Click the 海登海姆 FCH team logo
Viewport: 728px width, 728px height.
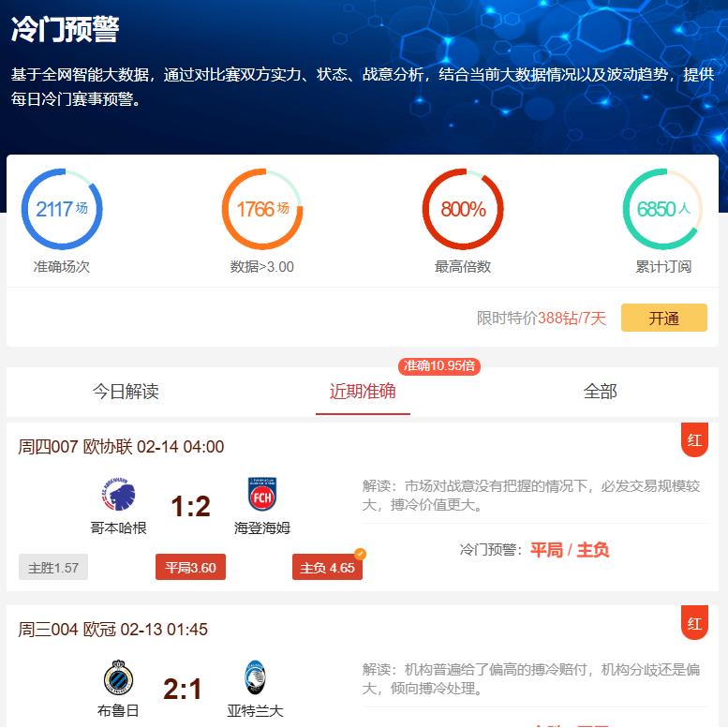[261, 495]
